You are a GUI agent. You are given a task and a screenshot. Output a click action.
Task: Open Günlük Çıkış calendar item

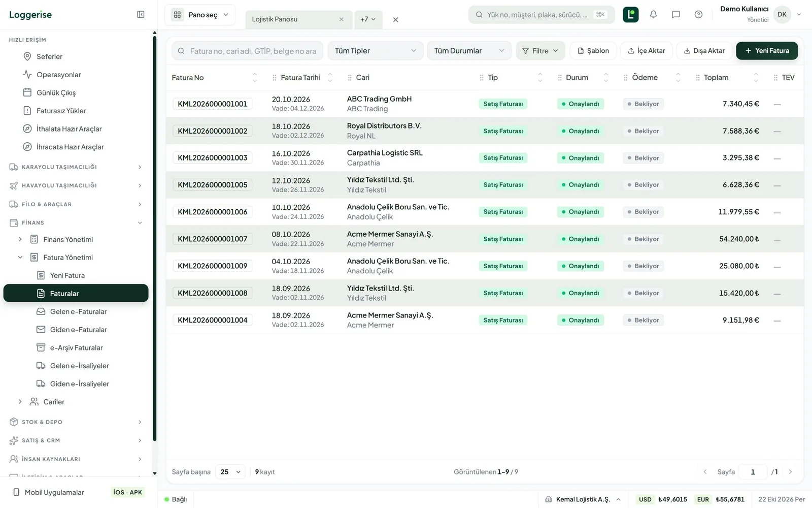pos(56,92)
